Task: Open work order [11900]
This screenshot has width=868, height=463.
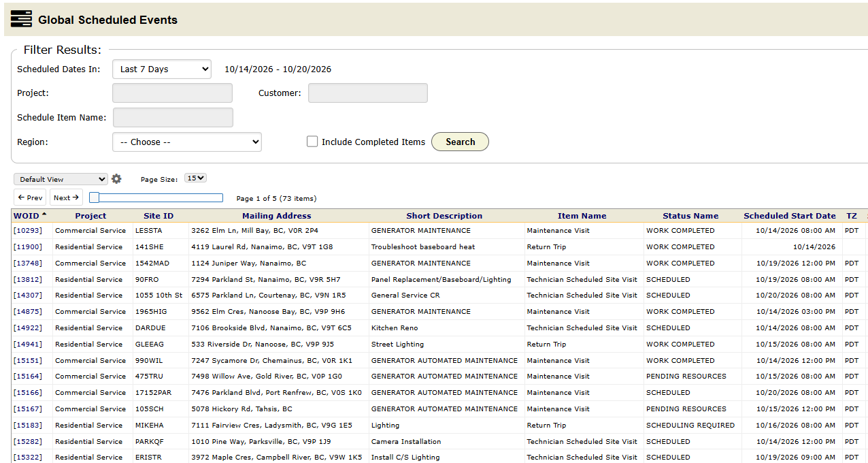Action: click(27, 246)
